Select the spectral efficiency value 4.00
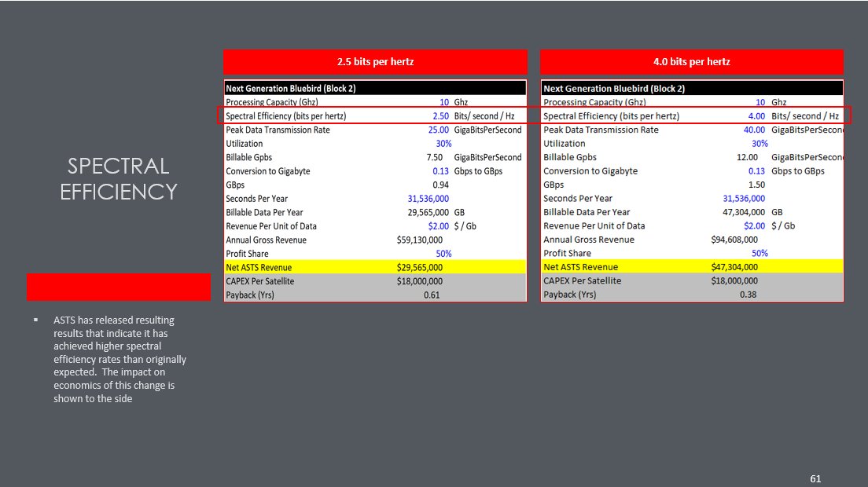 756,116
